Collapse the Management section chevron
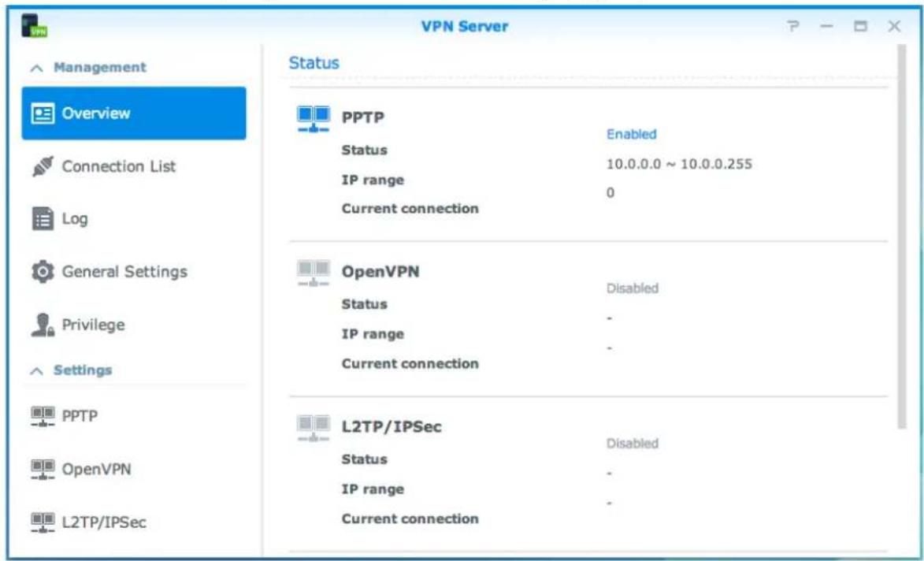 37,69
